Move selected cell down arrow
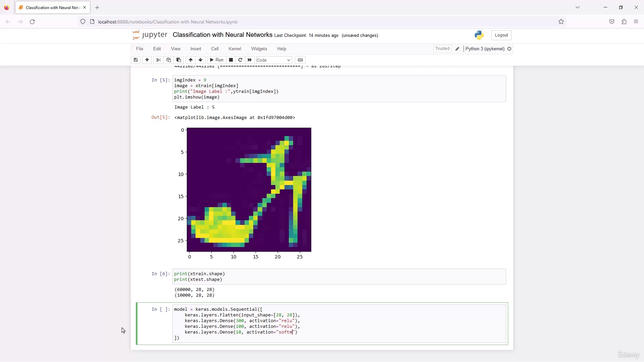The image size is (644, 362). coord(201,60)
